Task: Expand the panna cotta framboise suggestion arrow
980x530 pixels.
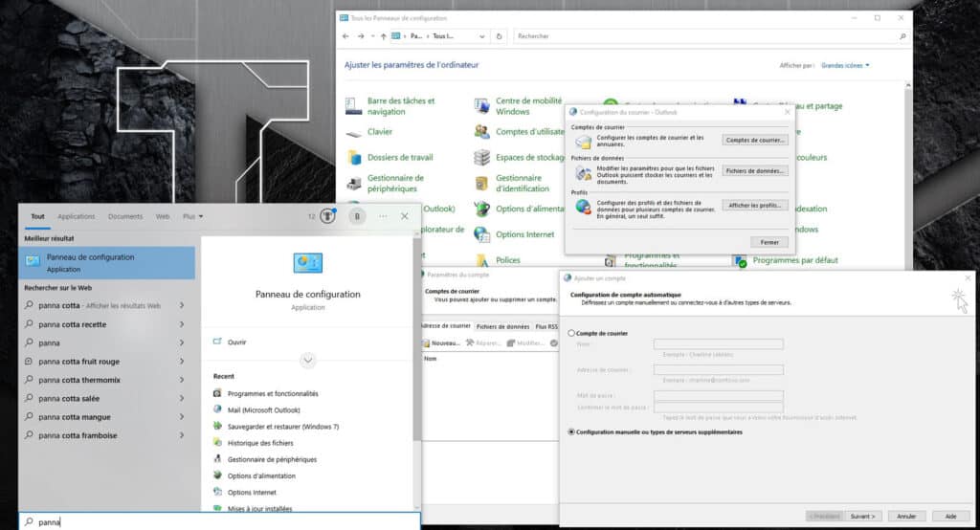Action: click(x=182, y=435)
